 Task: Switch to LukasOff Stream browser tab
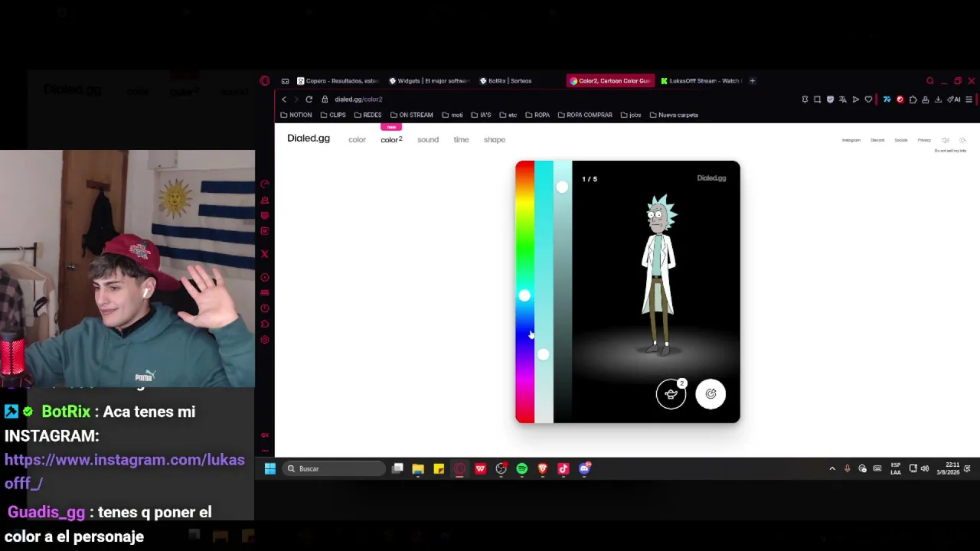pos(701,80)
